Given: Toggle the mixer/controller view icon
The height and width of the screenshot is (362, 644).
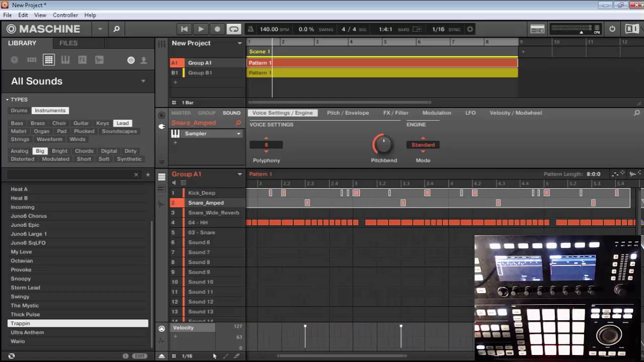Looking at the screenshot, I should click(537, 29).
